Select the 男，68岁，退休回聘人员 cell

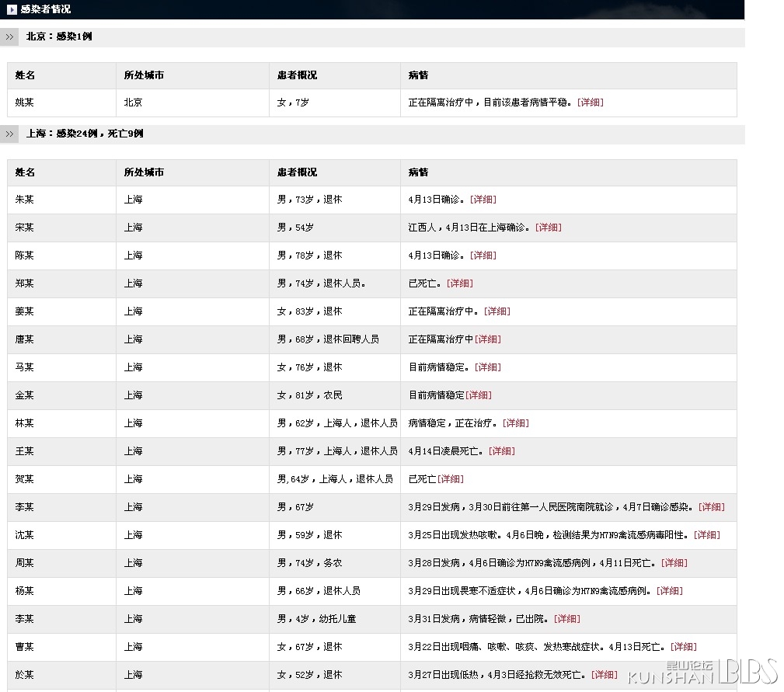coord(334,339)
